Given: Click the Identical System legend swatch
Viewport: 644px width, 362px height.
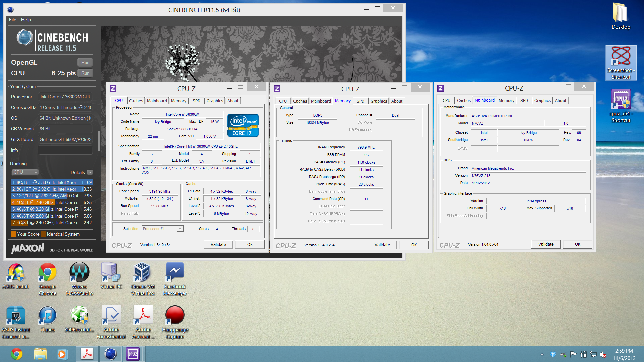Looking at the screenshot, I should [43, 234].
